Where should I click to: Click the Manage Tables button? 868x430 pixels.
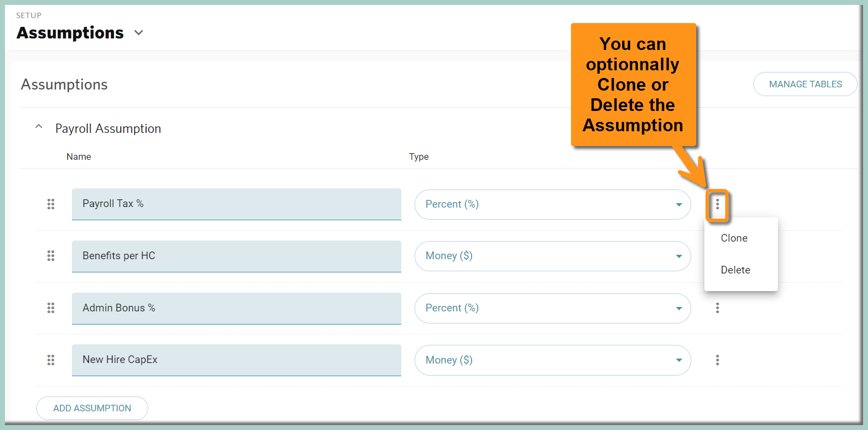point(805,84)
